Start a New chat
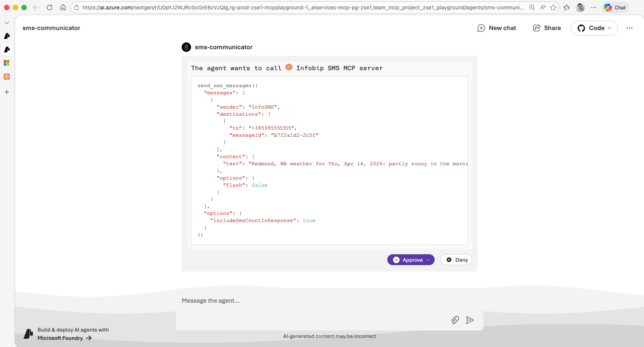The image size is (644, 347). coord(497,28)
